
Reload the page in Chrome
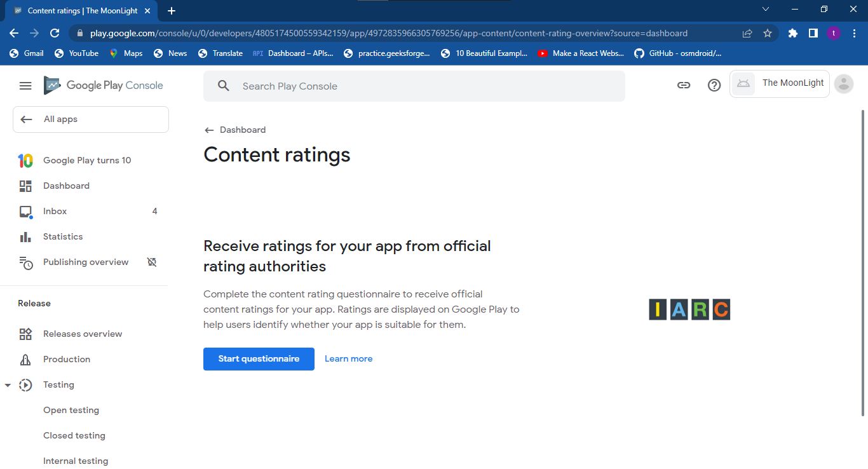point(55,33)
